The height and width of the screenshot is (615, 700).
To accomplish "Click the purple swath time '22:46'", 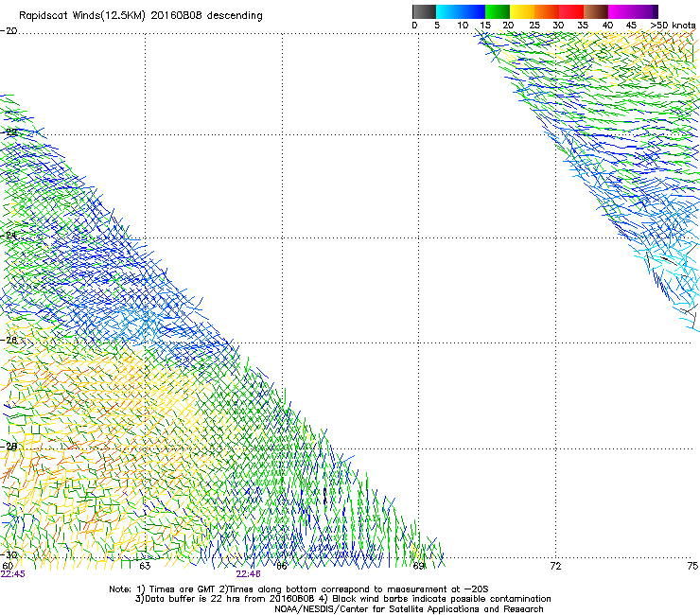I will (x=248, y=574).
